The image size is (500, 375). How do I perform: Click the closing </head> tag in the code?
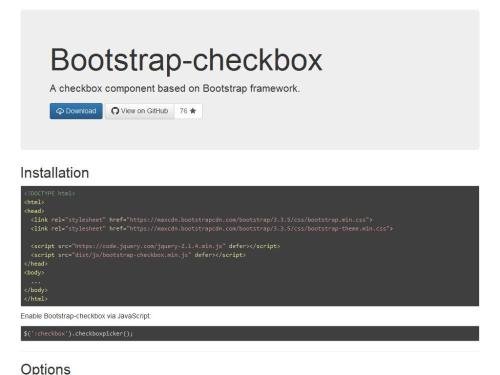pyautogui.click(x=36, y=264)
